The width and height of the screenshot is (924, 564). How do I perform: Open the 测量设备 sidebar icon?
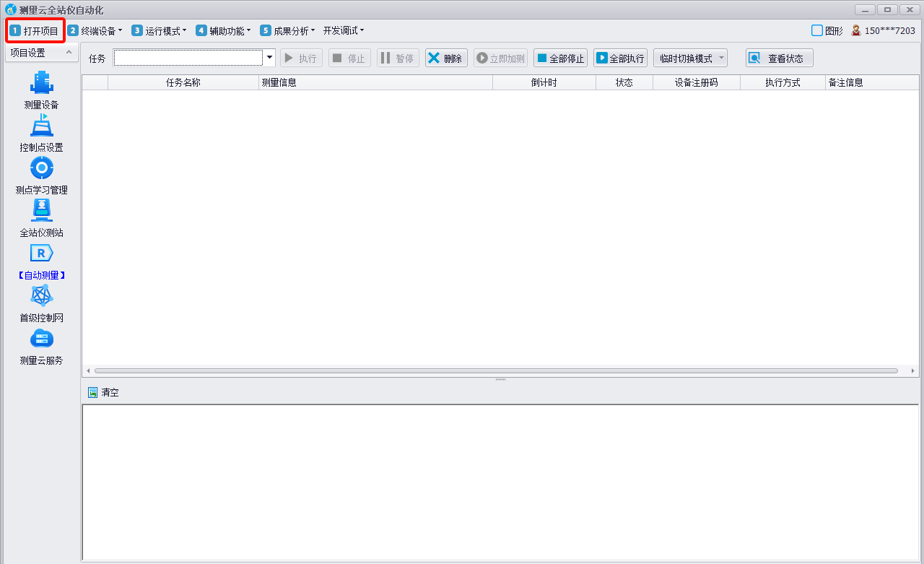pos(41,83)
